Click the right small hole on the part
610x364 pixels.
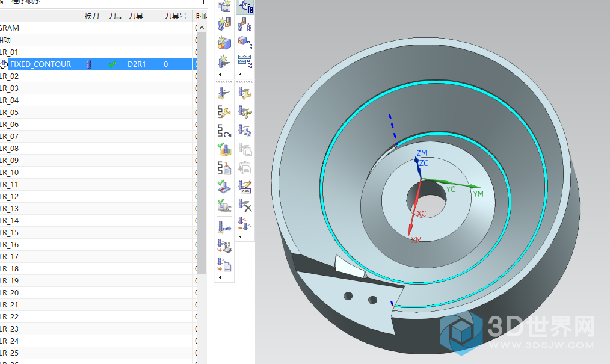(x=372, y=300)
